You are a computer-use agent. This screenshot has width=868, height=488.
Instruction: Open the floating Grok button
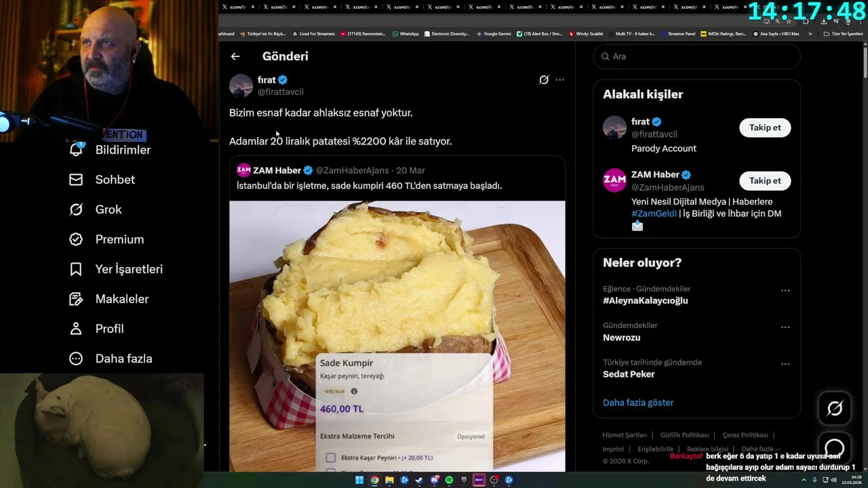[x=835, y=408]
